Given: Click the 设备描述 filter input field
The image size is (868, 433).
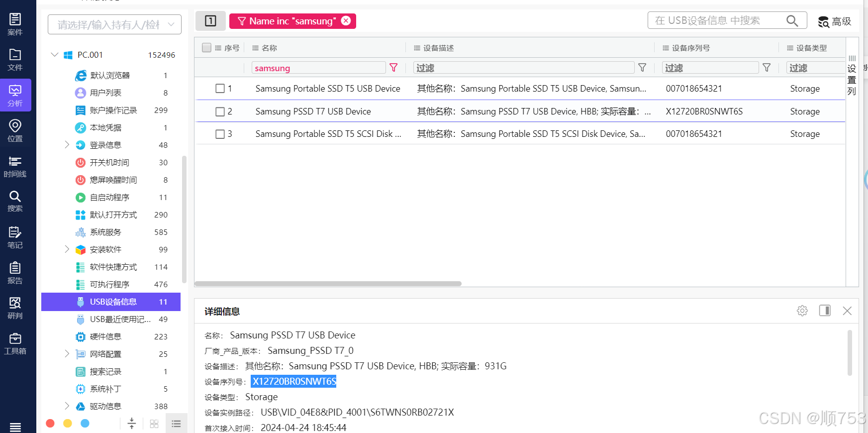Looking at the screenshot, I should pyautogui.click(x=524, y=68).
